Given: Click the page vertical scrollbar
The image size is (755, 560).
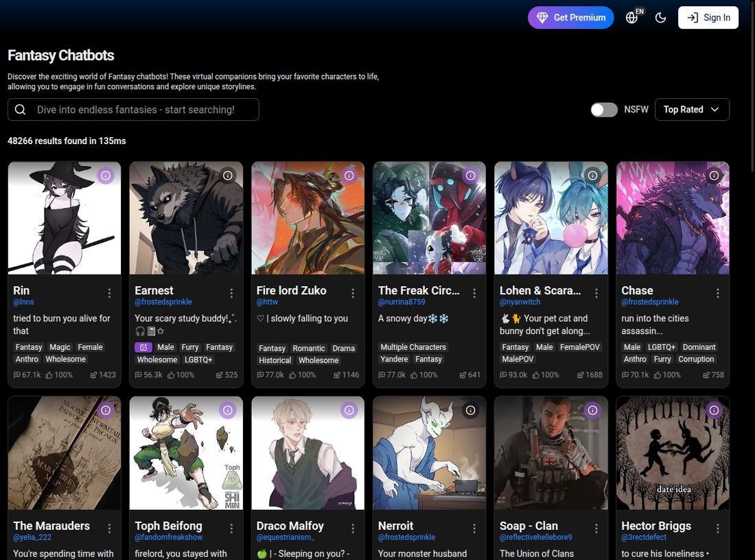Looking at the screenshot, I should tap(752, 86).
